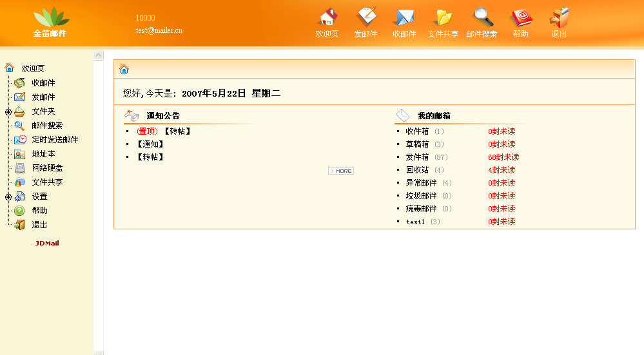The image size is (644, 355).
Task: Open the 回收站 mailbox link
Action: click(x=417, y=170)
